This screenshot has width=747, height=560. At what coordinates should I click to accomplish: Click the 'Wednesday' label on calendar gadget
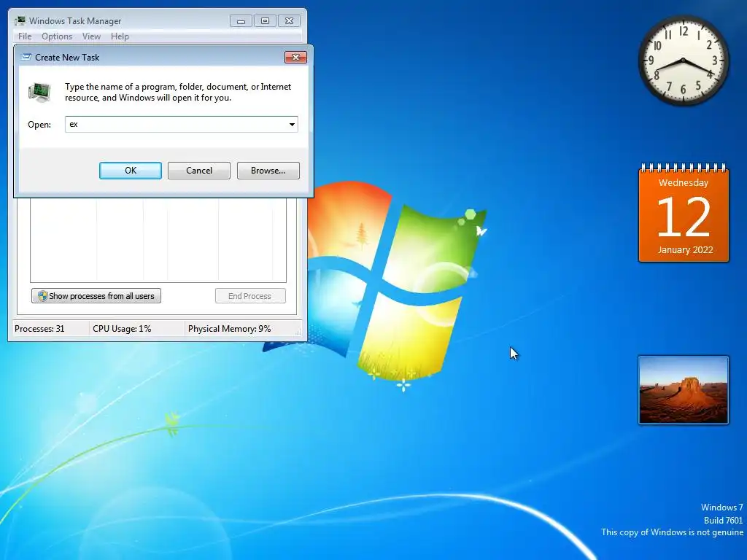click(x=683, y=182)
